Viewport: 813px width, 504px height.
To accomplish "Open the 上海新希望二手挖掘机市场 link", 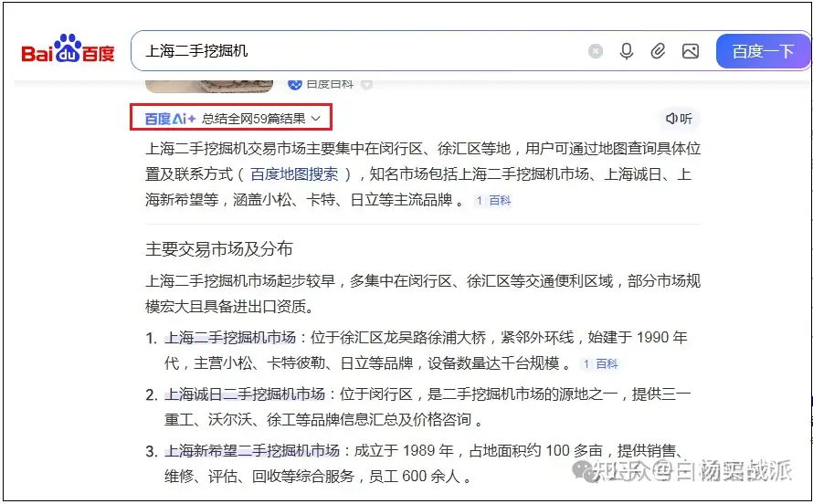I will coord(251,451).
